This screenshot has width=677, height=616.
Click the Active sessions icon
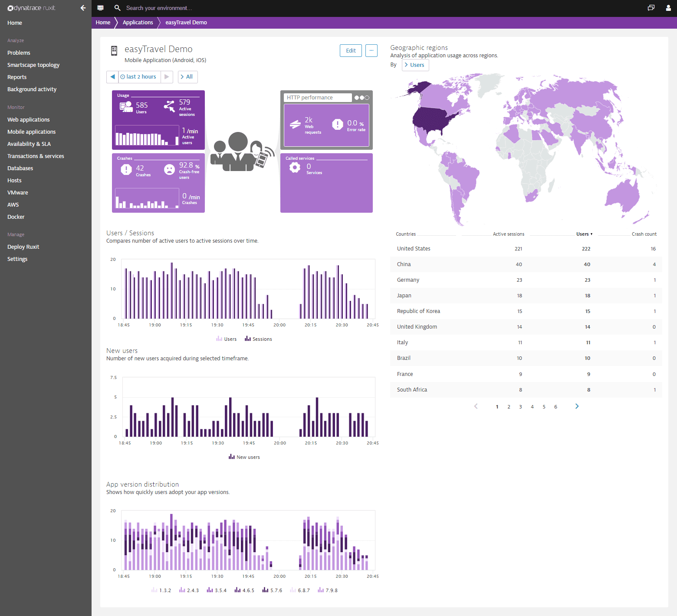(x=170, y=106)
